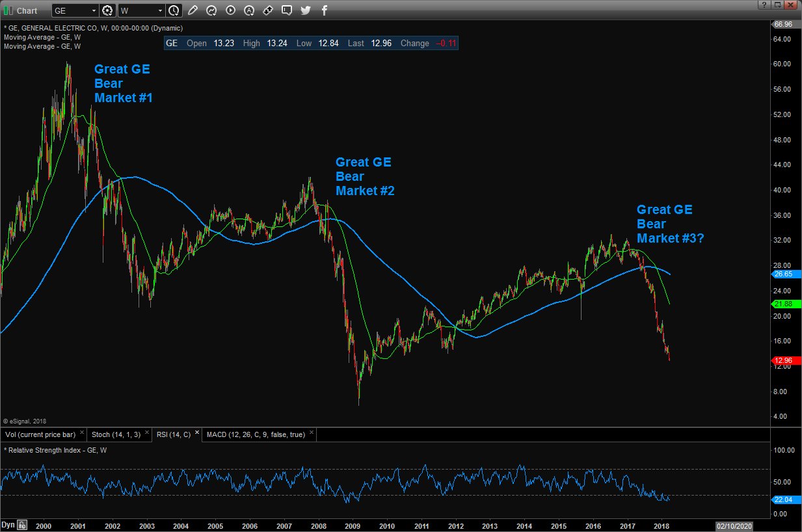Click the Dyn scaling label
The image size is (802, 532).
coord(8,525)
